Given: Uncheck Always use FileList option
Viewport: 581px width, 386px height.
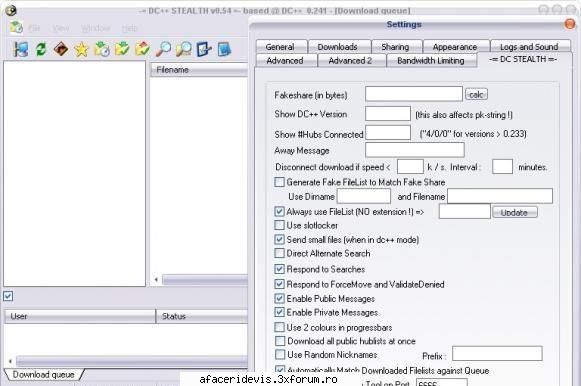Looking at the screenshot, I should (x=279, y=212).
